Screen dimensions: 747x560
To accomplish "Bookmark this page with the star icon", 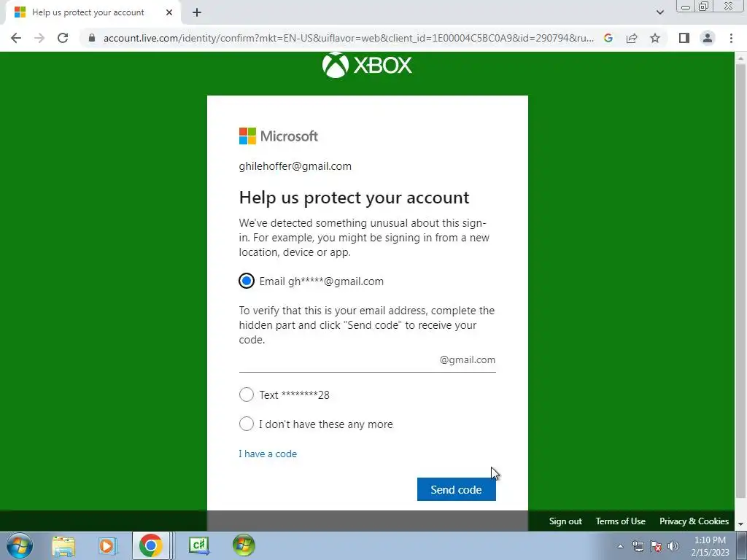I will (655, 38).
